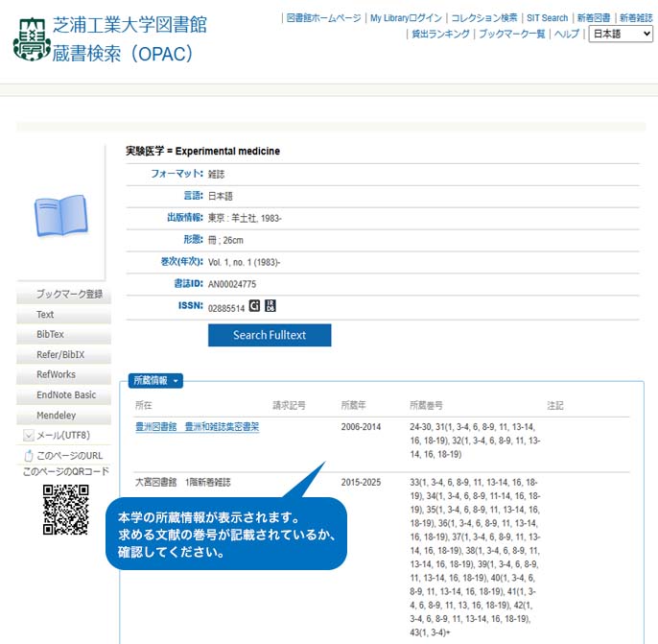Open My Libraryログイン in top navigation
The width and height of the screenshot is (658, 644).
coord(406,18)
